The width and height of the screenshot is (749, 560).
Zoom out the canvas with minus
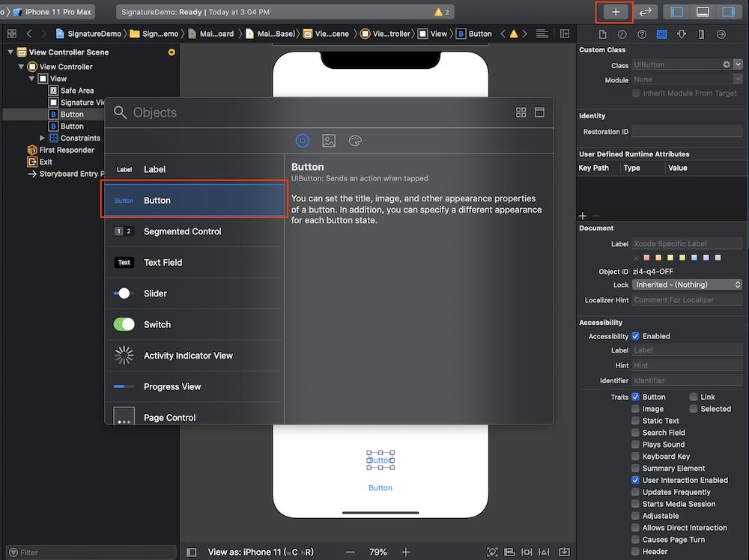350,553
